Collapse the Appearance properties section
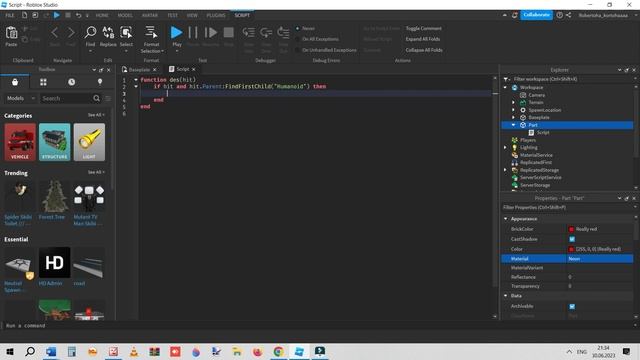The image size is (640, 360). coord(506,219)
